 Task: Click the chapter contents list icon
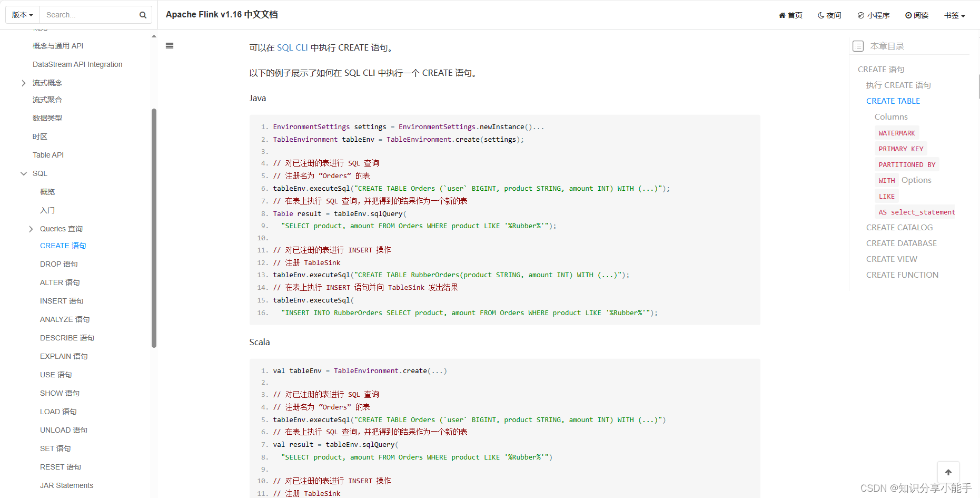click(858, 46)
